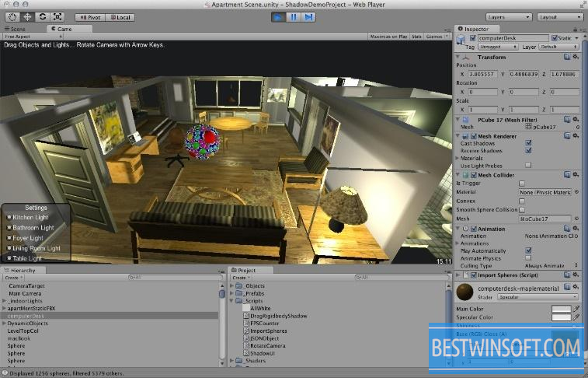Toggle the Table Light radio option
Screen dimensions: 588x378
[x=9, y=258]
